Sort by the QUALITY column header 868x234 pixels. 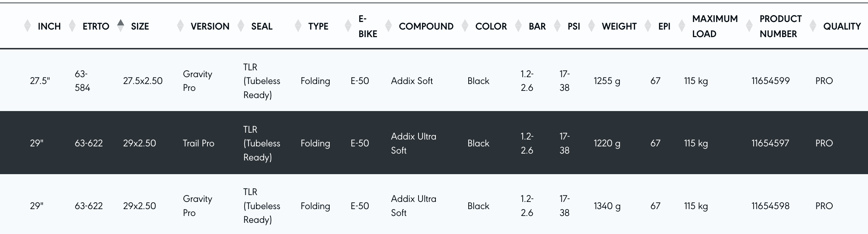click(842, 26)
